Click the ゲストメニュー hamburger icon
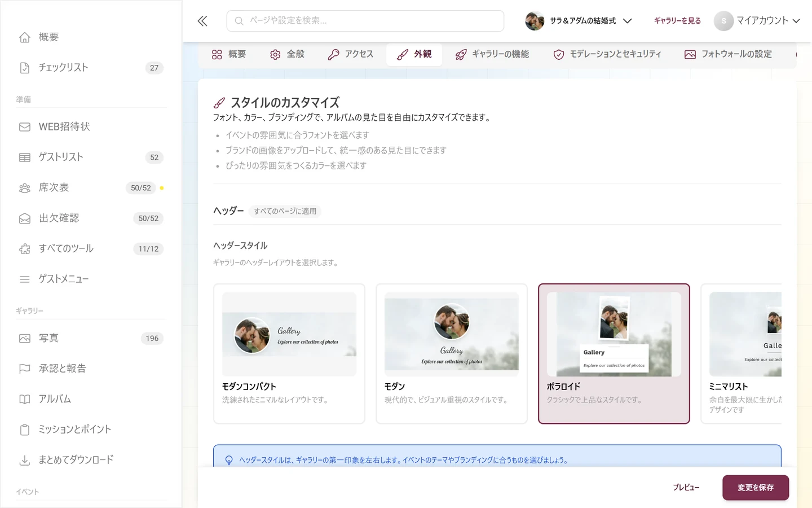The height and width of the screenshot is (508, 812). (x=25, y=279)
